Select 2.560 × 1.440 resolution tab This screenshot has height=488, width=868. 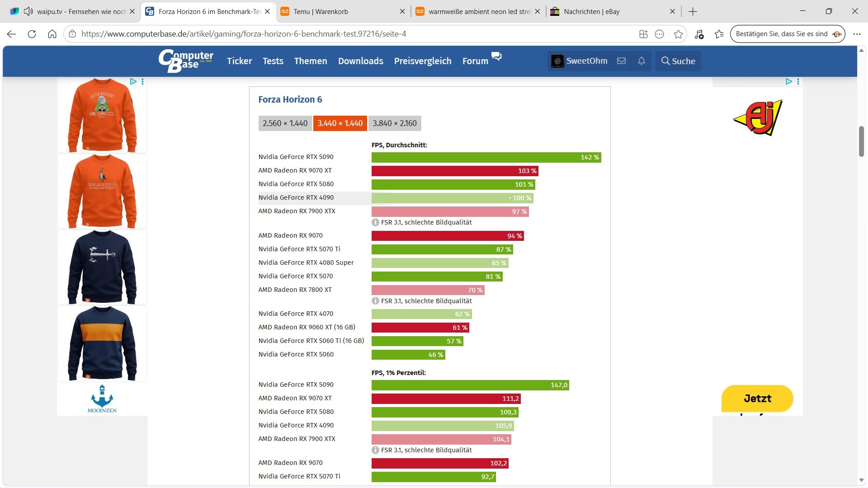pyautogui.click(x=285, y=123)
